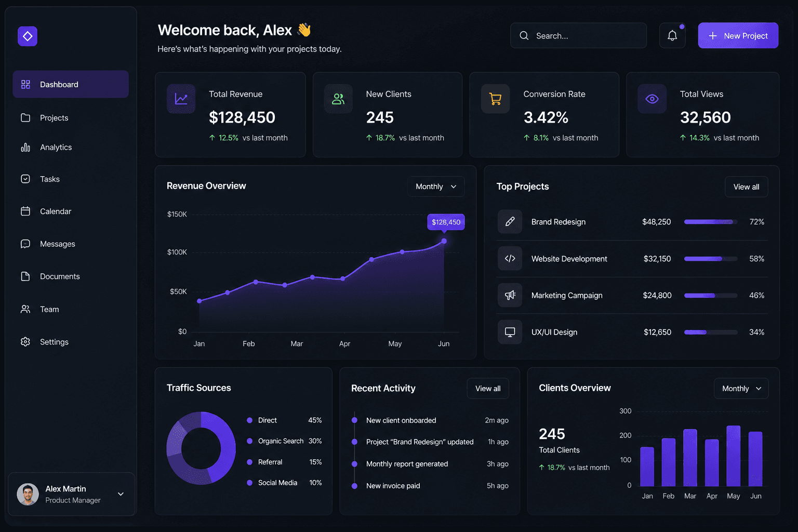Click the May bar in Clients Overview
Screen dimensions: 798x532
click(x=734, y=456)
